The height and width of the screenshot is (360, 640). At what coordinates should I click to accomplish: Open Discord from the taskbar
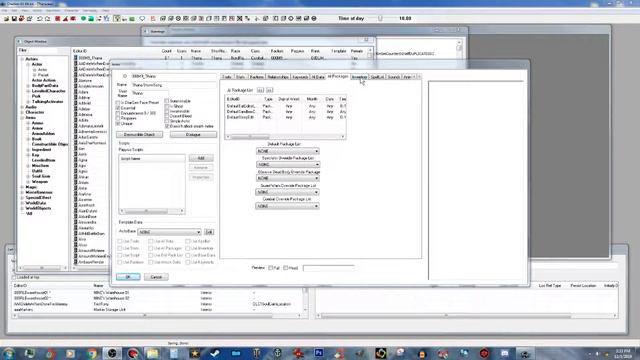click(x=505, y=353)
